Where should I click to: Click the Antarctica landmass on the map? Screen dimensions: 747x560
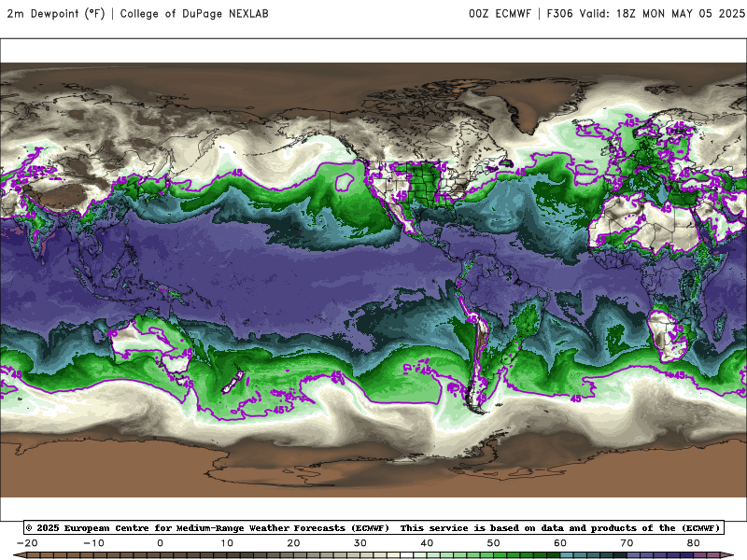pyautogui.click(x=372, y=469)
